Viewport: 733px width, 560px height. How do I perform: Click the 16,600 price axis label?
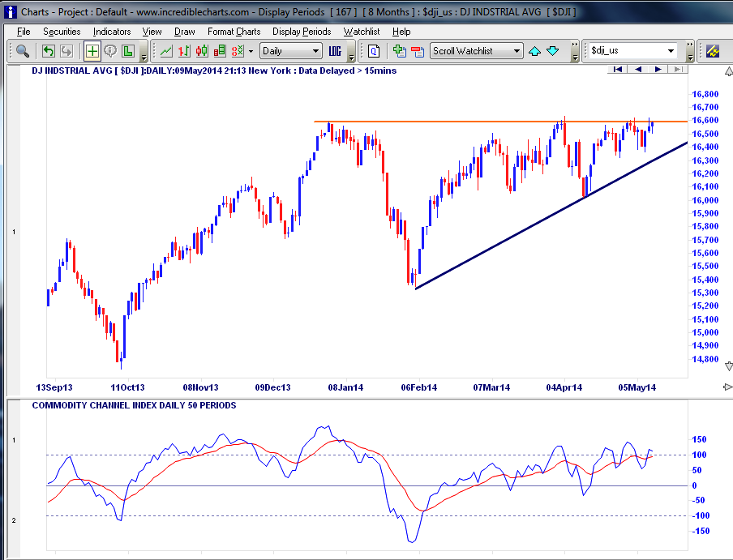(x=705, y=120)
